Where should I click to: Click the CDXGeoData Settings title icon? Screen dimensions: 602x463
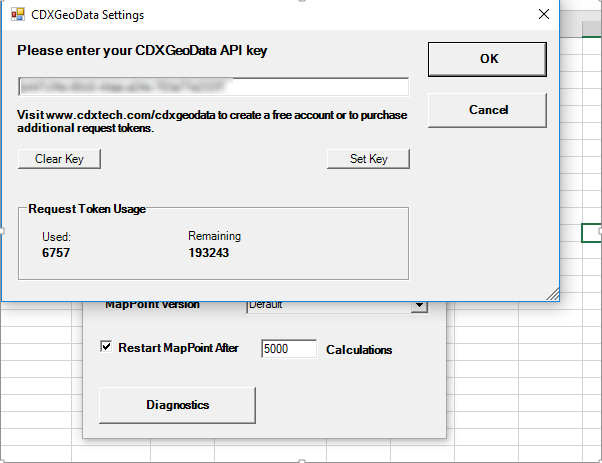(18, 14)
